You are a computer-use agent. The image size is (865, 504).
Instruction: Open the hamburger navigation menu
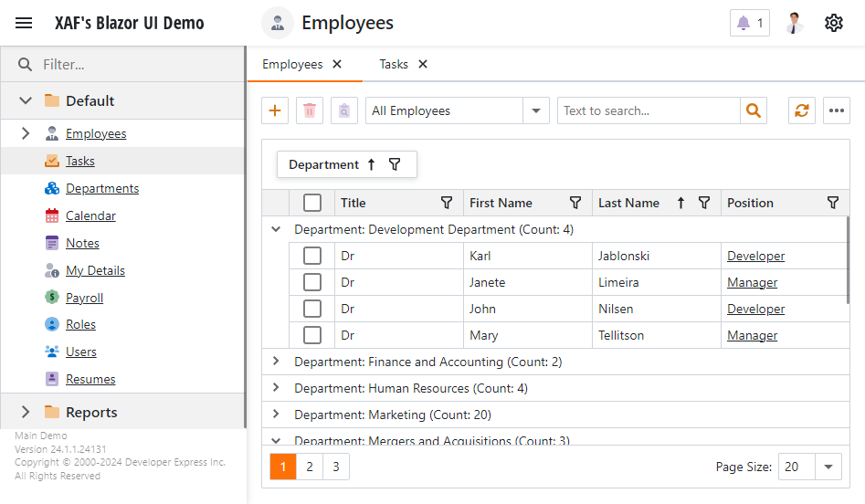tap(24, 23)
